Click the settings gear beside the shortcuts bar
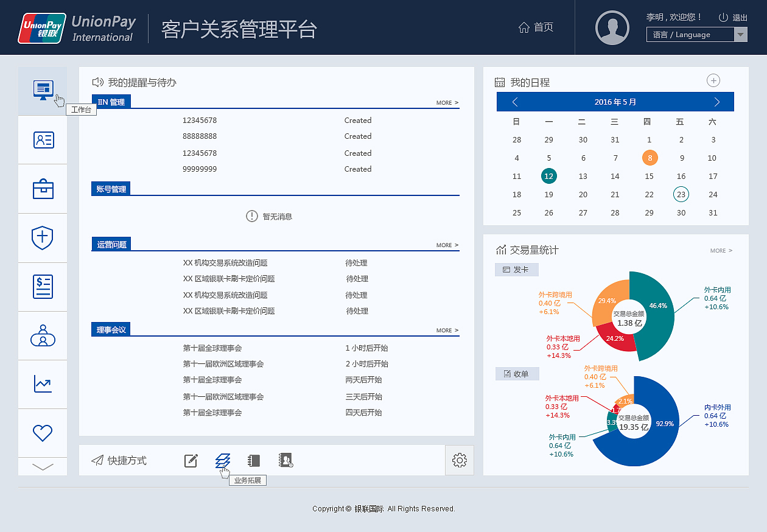 click(x=460, y=460)
